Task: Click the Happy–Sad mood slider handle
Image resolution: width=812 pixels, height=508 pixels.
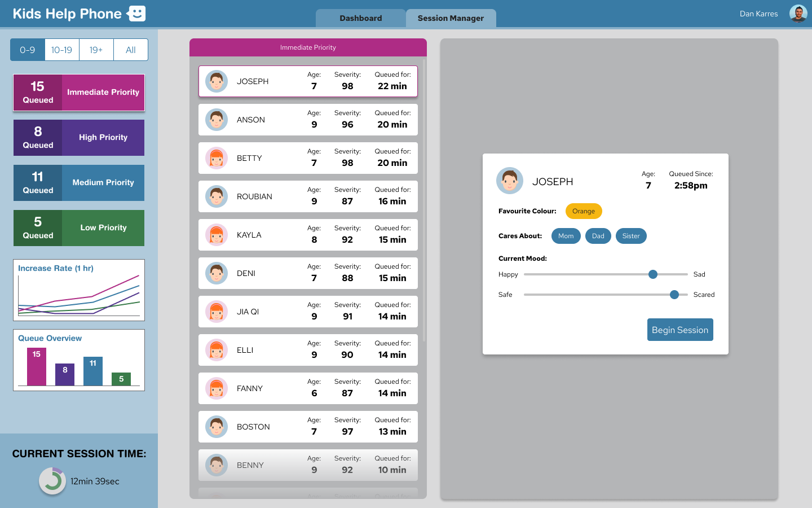Action: (653, 274)
